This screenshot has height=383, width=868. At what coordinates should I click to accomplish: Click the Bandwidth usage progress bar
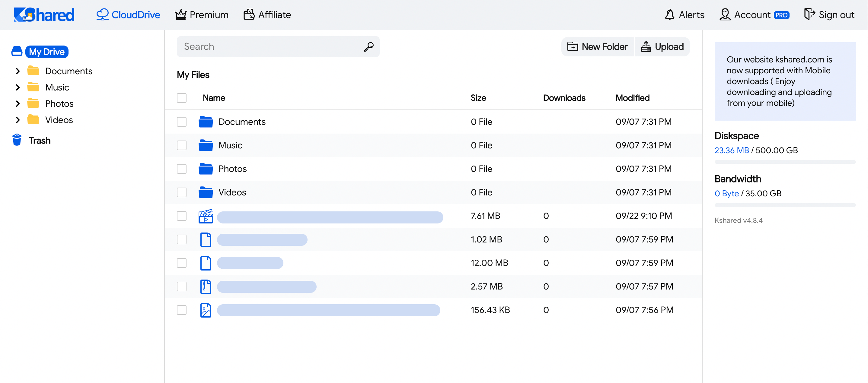[x=785, y=205]
